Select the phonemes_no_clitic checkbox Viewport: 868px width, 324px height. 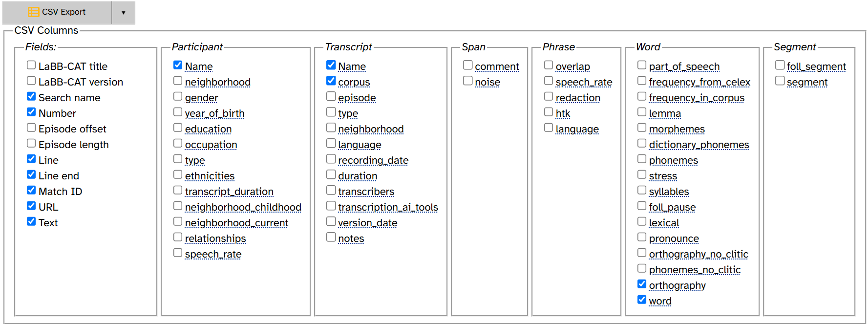pyautogui.click(x=642, y=268)
